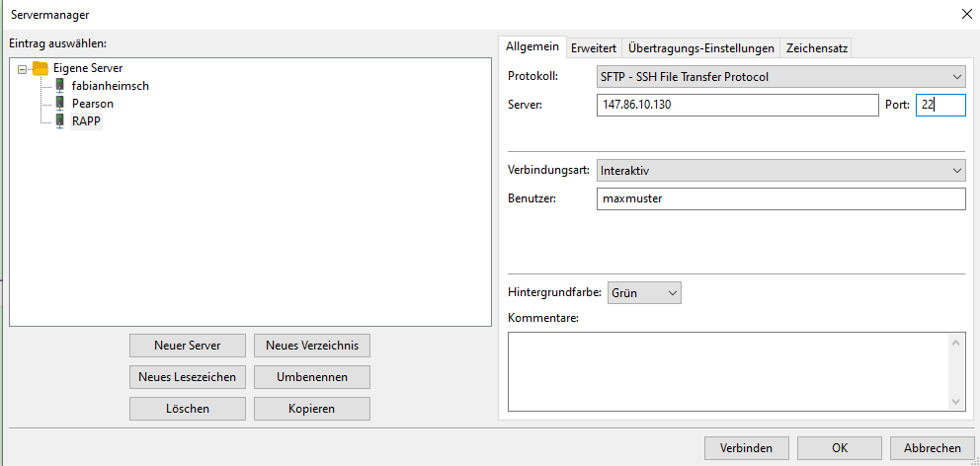Click the RAPP server icon
The height and width of the screenshot is (466, 980).
click(61, 120)
